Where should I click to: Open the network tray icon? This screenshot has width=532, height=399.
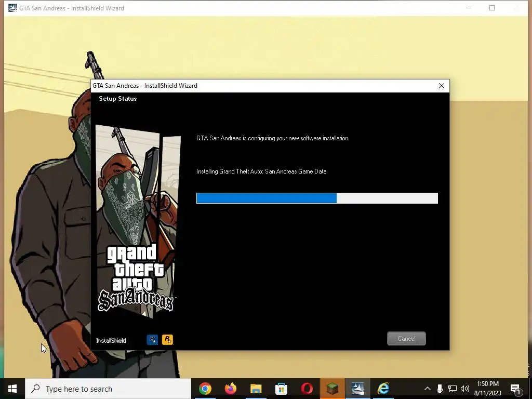453,389
